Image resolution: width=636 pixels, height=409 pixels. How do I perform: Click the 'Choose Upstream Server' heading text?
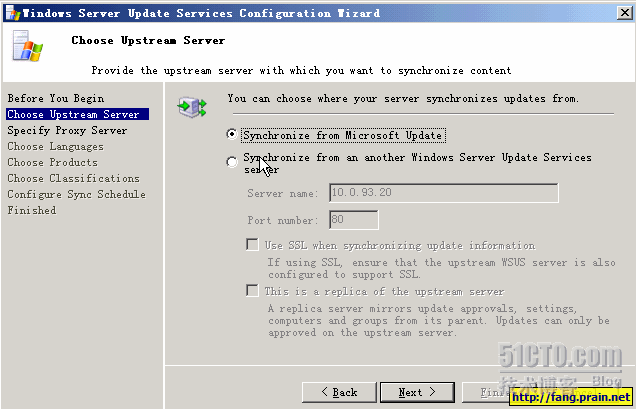point(148,40)
